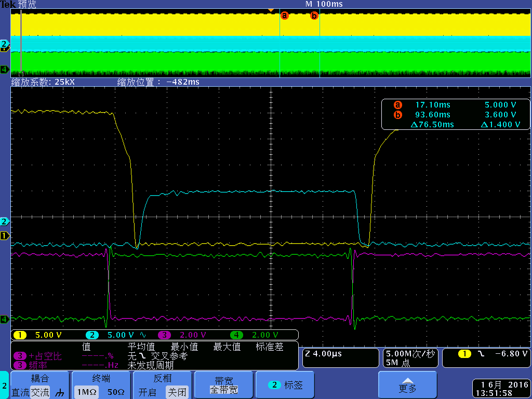Select ground coupling symbol in coupling menu
532x399 pixels.
pyautogui.click(x=60, y=393)
